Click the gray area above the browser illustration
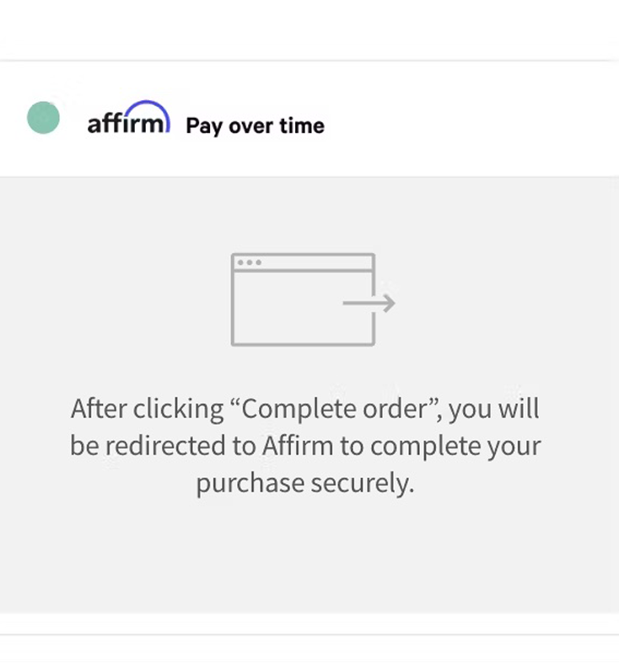Image resolution: width=619 pixels, height=672 pixels. [309, 214]
